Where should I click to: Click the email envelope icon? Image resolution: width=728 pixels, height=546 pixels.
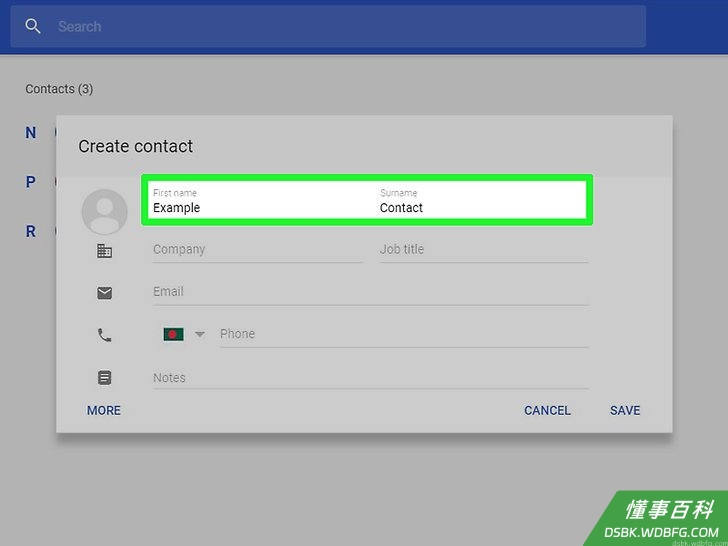click(104, 293)
